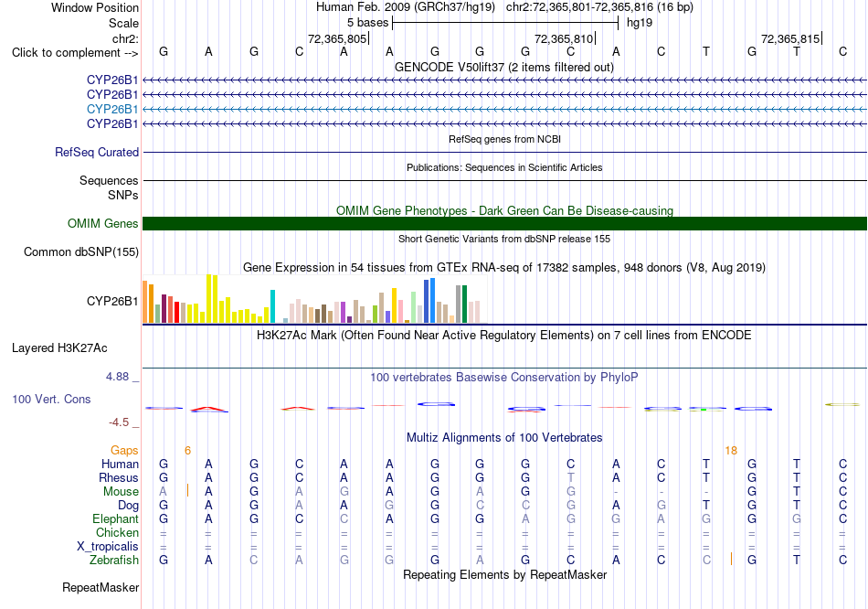Viewport: 868px width, 609px height.
Task: Click the Window Position label
Action: 95,7
